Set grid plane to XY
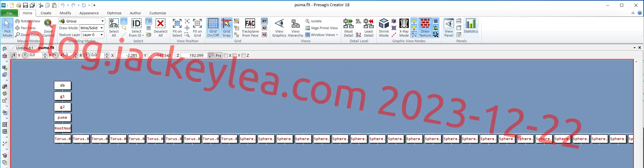The height and width of the screenshot is (168, 644). 264,21
